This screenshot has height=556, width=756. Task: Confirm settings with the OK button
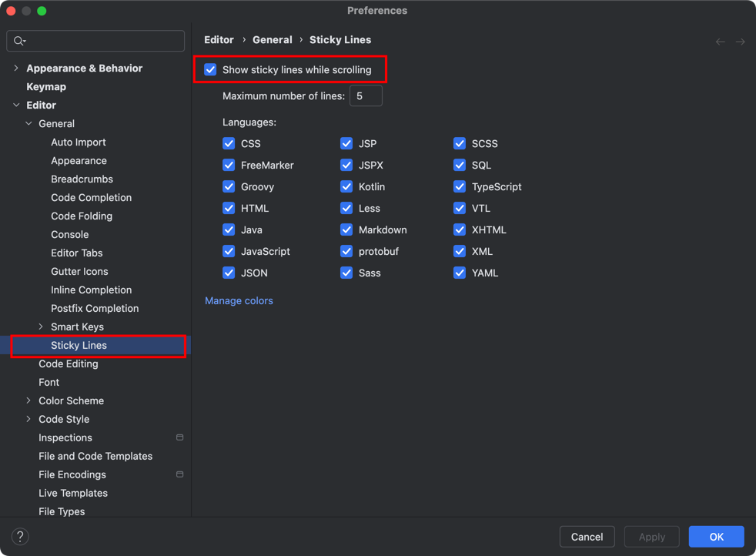tap(716, 537)
